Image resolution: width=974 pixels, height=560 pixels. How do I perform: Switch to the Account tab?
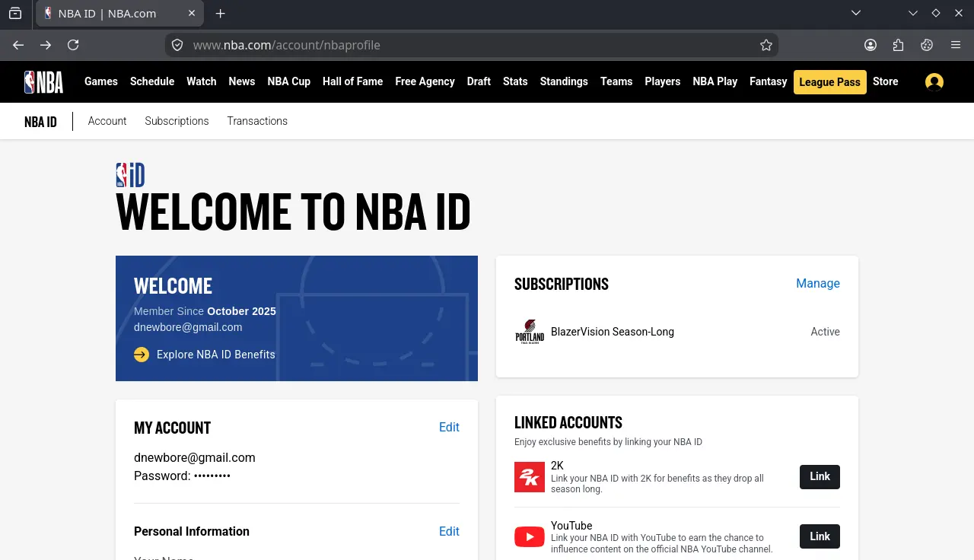pos(107,121)
